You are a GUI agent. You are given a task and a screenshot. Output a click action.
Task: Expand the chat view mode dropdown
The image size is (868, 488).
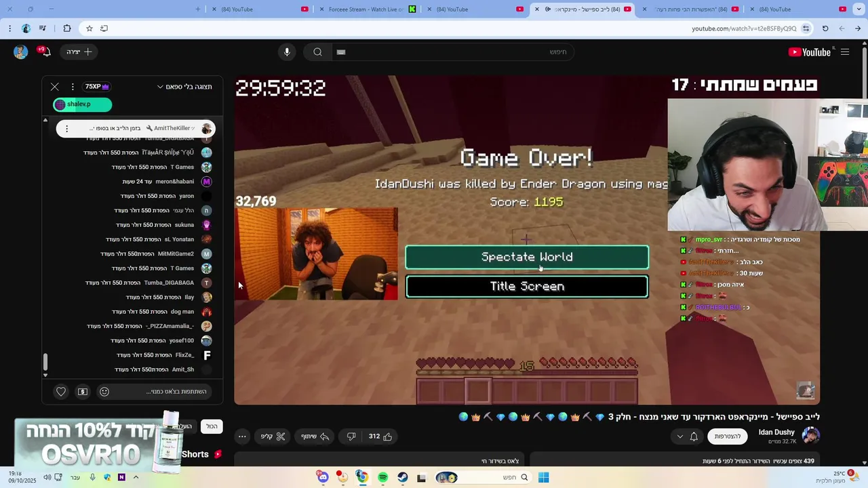(184, 87)
